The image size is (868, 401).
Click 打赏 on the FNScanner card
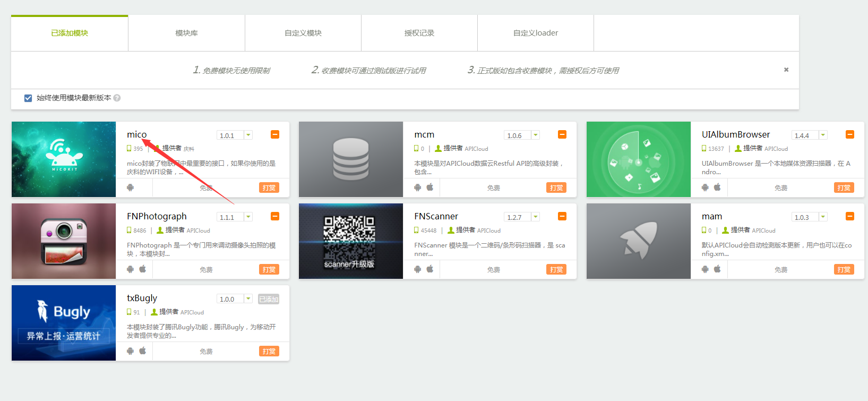pyautogui.click(x=556, y=269)
